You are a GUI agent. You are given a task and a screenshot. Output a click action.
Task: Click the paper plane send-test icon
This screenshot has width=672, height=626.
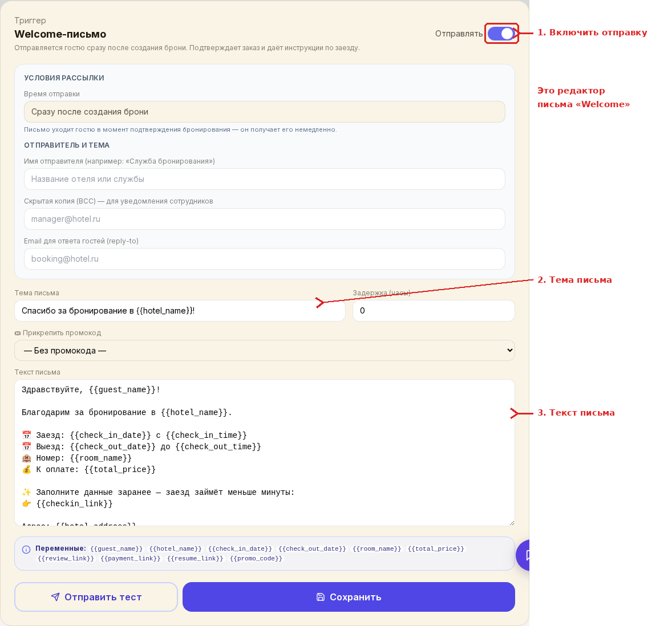[x=55, y=597]
